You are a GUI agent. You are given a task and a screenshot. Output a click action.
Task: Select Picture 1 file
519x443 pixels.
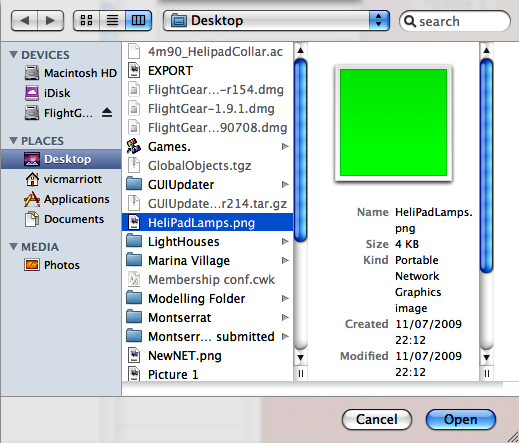(x=207, y=374)
